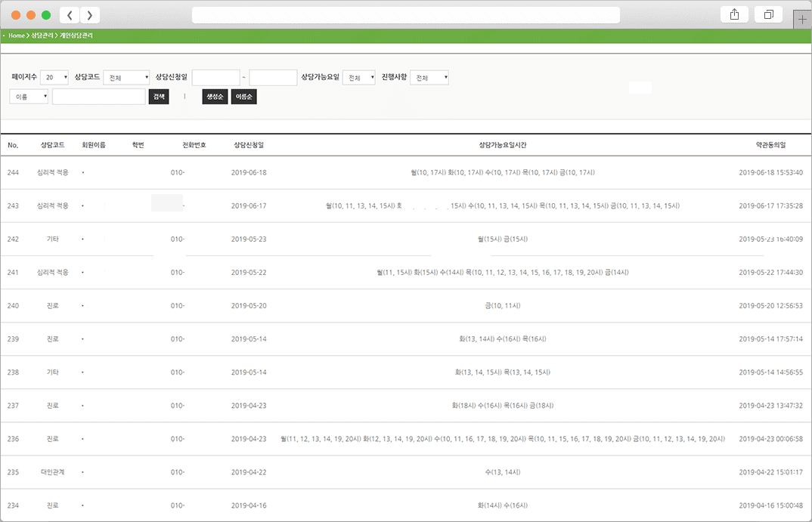This screenshot has height=522, width=812.
Task: Open the 상담관리 breadcrumb link
Action: [42, 36]
